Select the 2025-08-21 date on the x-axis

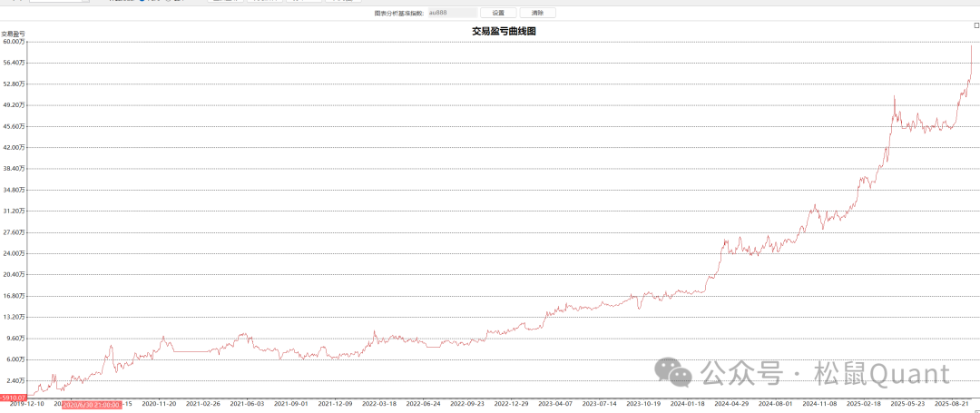(951, 404)
